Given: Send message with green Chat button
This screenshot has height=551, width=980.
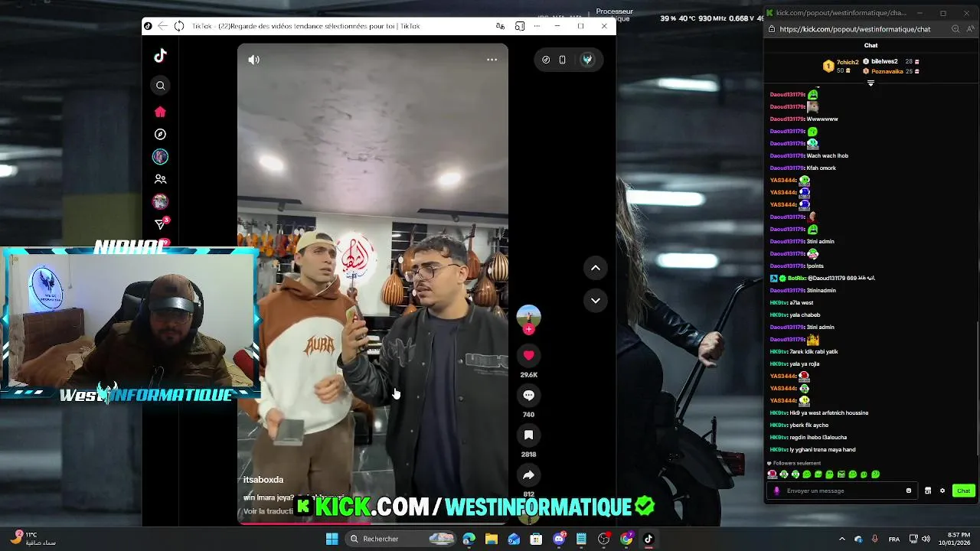Looking at the screenshot, I should coord(963,491).
